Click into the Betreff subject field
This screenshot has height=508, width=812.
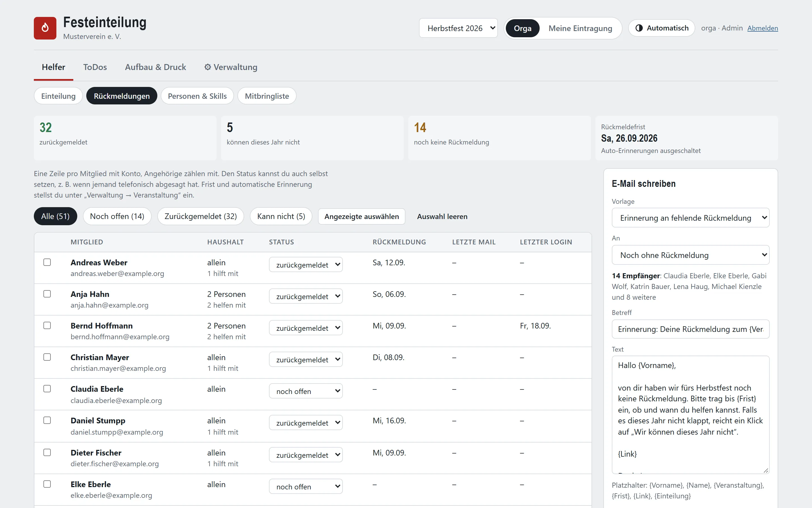click(x=690, y=329)
